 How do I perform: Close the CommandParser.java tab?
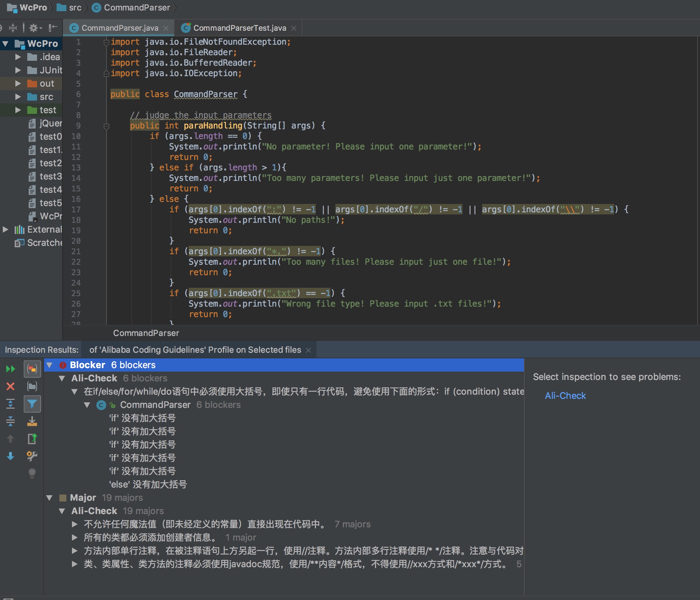click(x=166, y=28)
